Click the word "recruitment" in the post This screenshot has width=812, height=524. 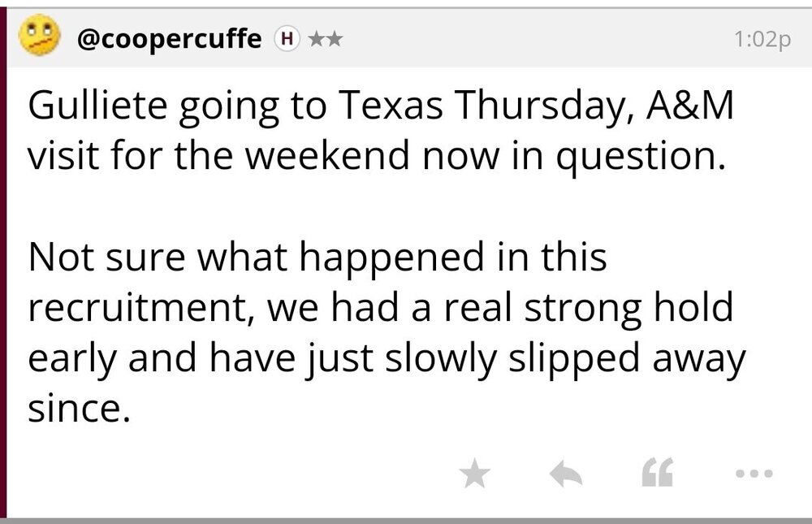coord(141,308)
